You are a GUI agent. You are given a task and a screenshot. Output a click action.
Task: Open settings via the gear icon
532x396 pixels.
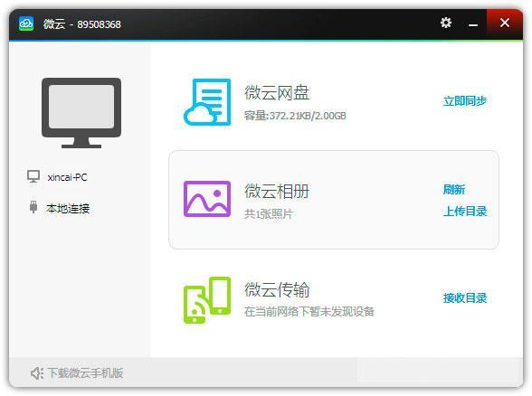tap(446, 23)
